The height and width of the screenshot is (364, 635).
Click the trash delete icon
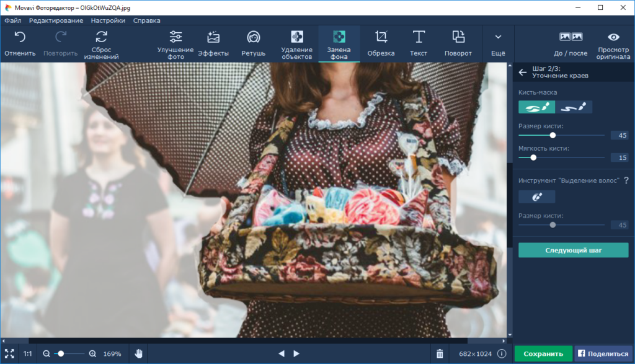pyautogui.click(x=440, y=353)
